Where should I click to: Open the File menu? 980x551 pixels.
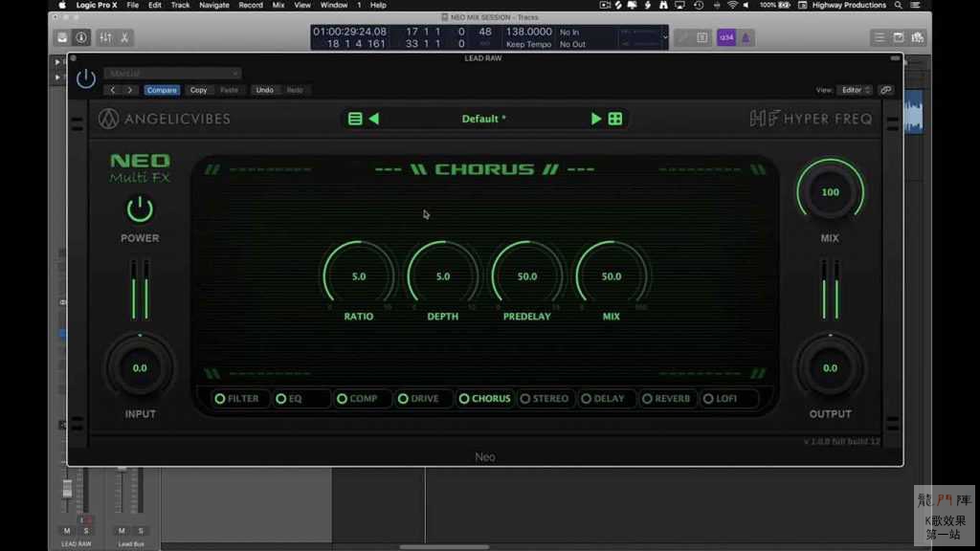pos(132,5)
